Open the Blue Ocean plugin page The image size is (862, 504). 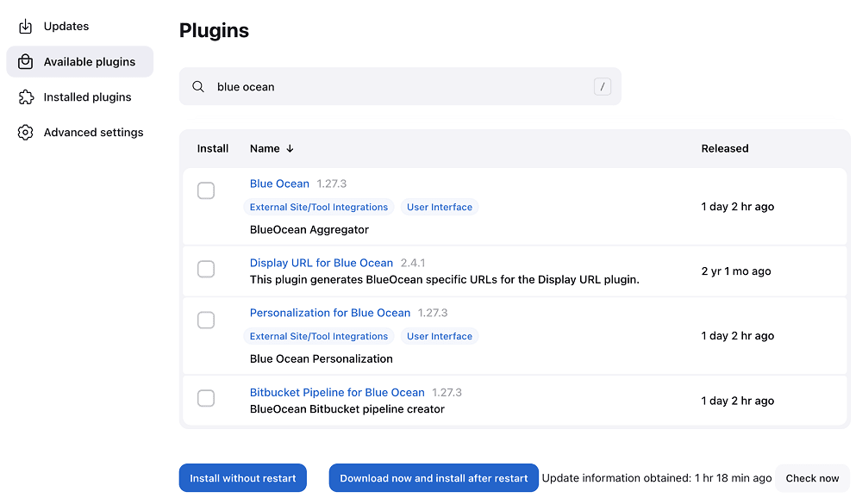[279, 184]
